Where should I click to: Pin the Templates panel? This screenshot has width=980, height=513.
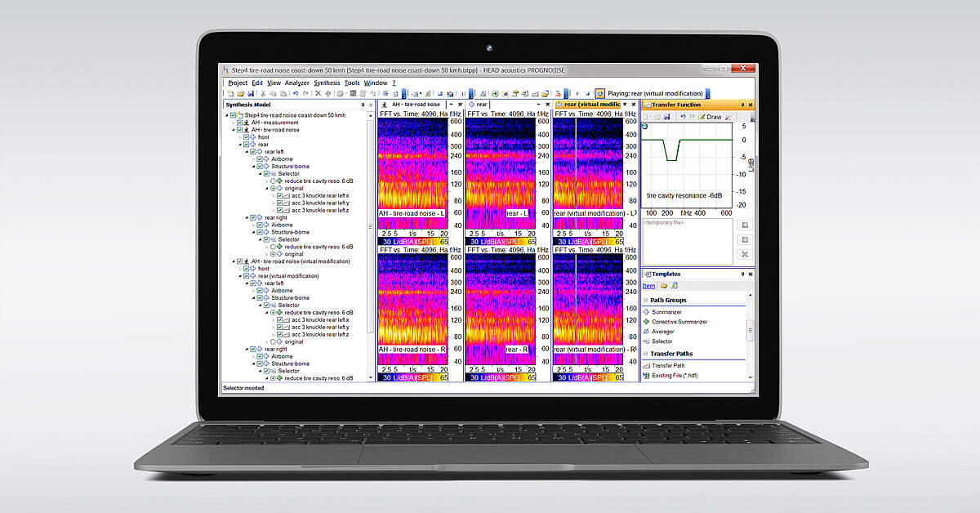click(742, 274)
